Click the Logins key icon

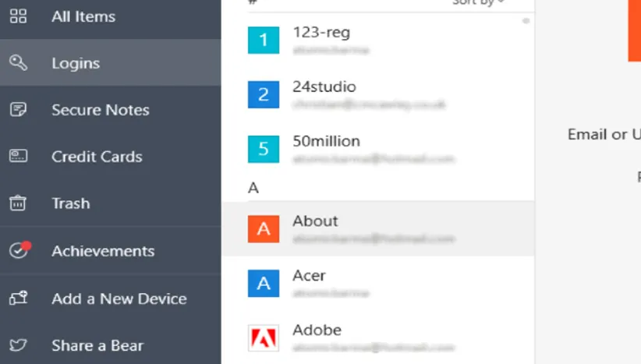click(18, 63)
